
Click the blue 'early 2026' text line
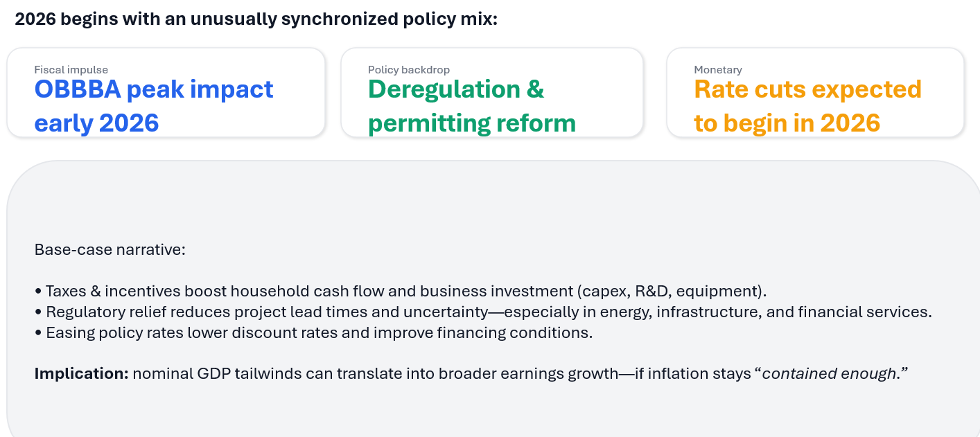coord(96,123)
